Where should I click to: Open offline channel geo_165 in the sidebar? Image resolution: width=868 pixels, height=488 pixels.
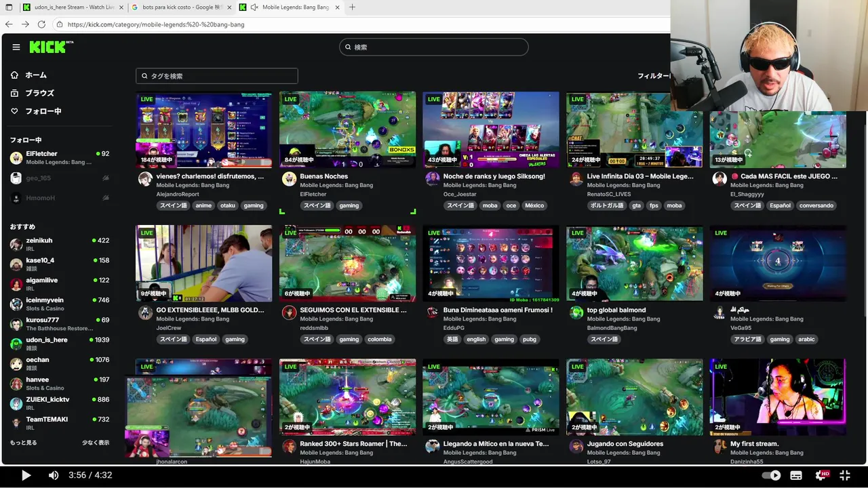point(60,178)
